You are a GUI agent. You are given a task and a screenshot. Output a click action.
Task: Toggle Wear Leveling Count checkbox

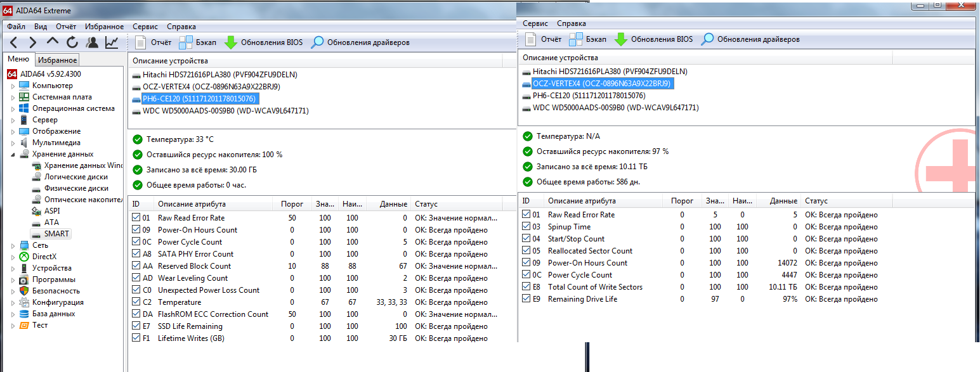pos(136,278)
